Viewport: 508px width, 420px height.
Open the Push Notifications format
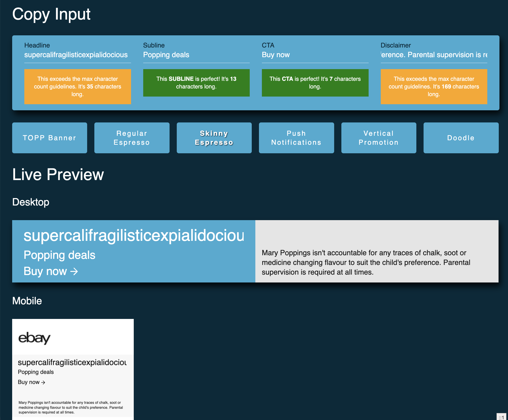pyautogui.click(x=296, y=138)
